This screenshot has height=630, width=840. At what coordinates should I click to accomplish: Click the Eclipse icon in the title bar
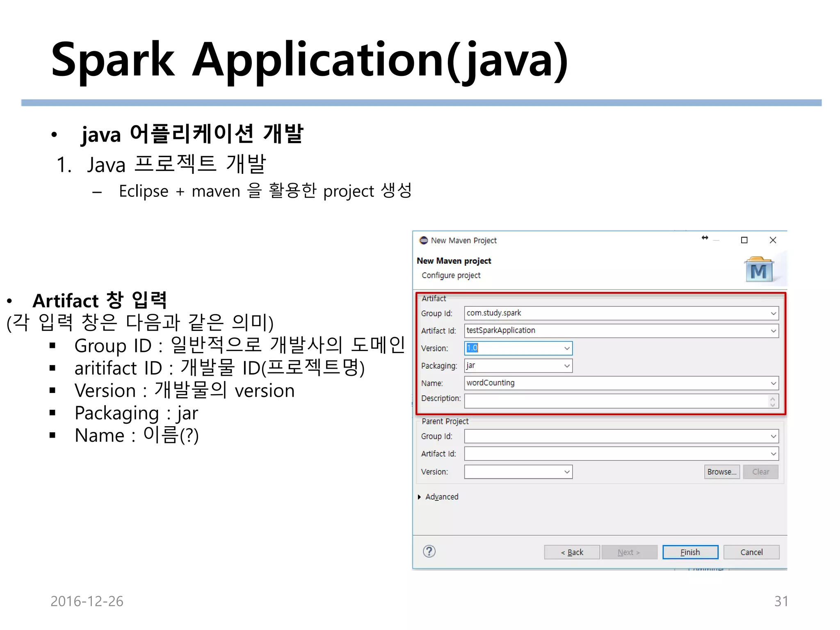point(423,240)
